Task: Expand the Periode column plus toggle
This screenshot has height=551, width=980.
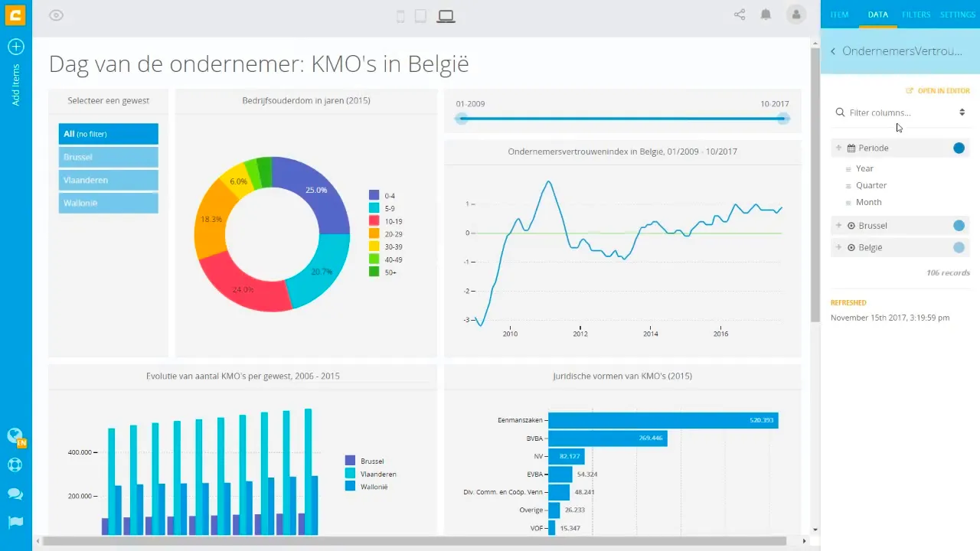Action: pyautogui.click(x=839, y=148)
